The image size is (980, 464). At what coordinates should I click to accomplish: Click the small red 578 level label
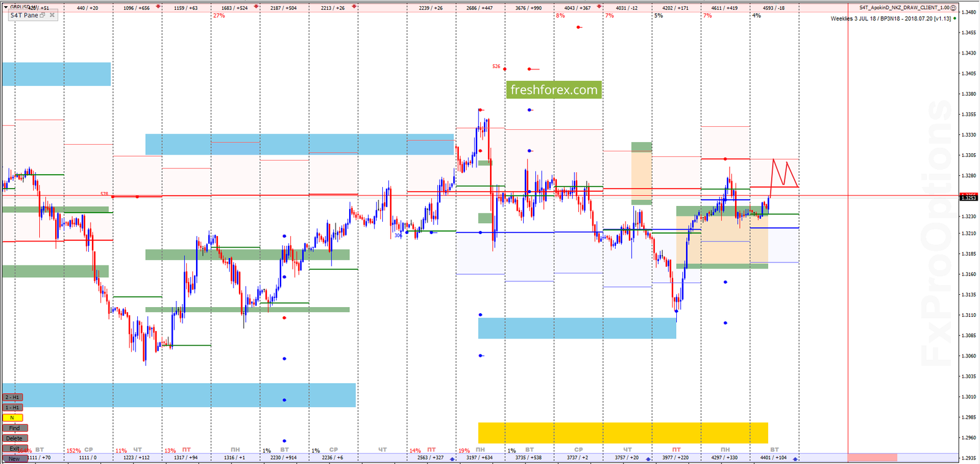pos(104,194)
